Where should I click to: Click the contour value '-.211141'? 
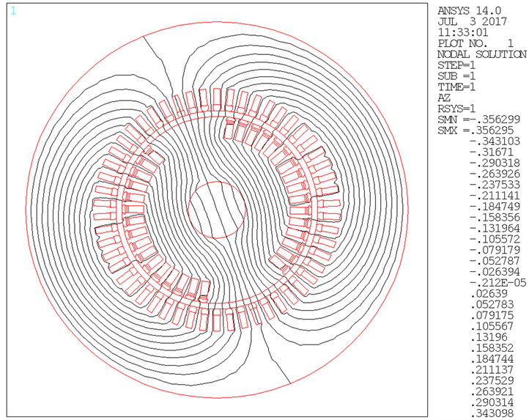pyautogui.click(x=495, y=196)
